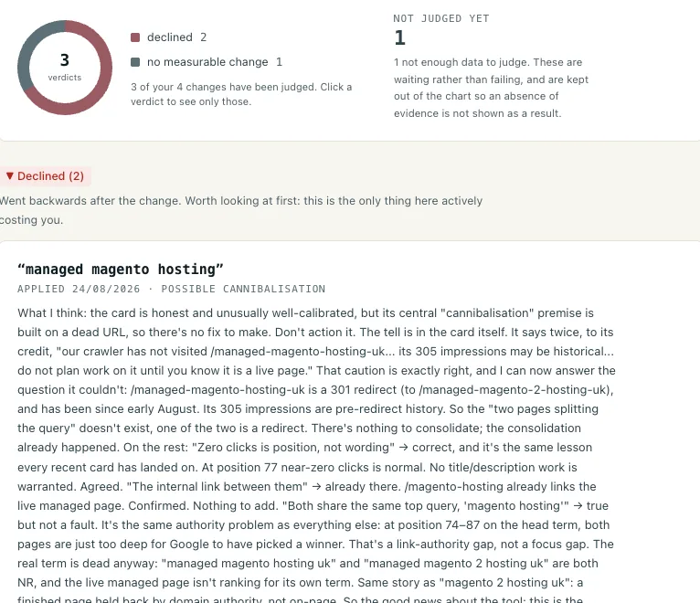Click the "Went backwards after the change" description
Screen dimensions: 700x603
tap(241, 210)
